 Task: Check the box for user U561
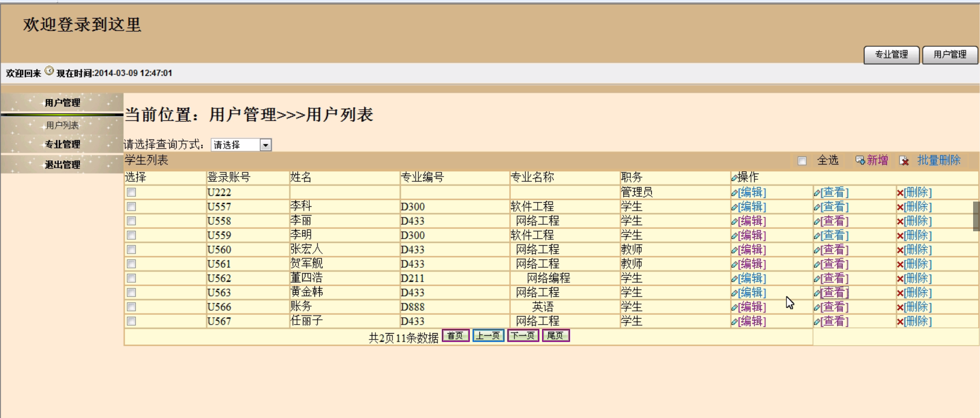click(x=132, y=264)
